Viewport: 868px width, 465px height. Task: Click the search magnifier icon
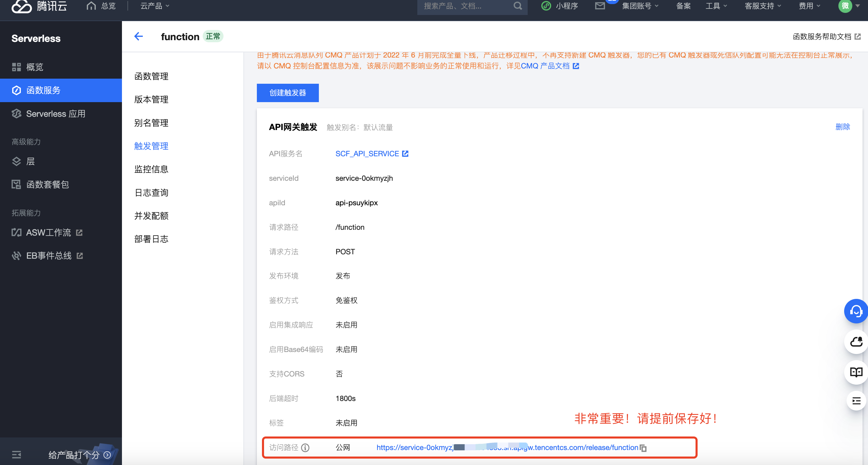coord(518,6)
